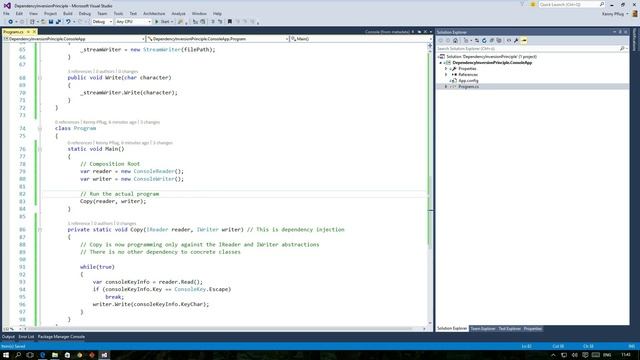The height and width of the screenshot is (360, 640).
Task: Close the Program.cs editor tab
Action: tap(34, 32)
